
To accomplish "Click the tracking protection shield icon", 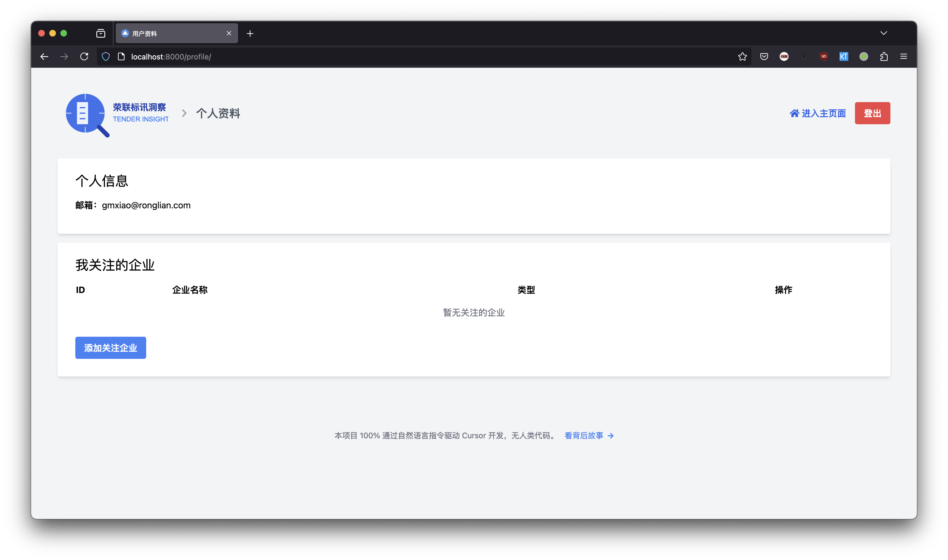I will pos(106,57).
